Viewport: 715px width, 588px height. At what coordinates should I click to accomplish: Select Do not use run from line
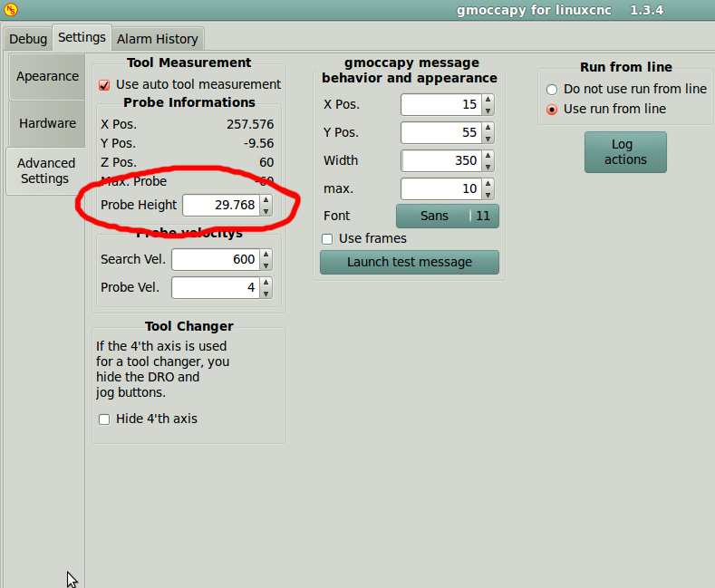pos(552,90)
